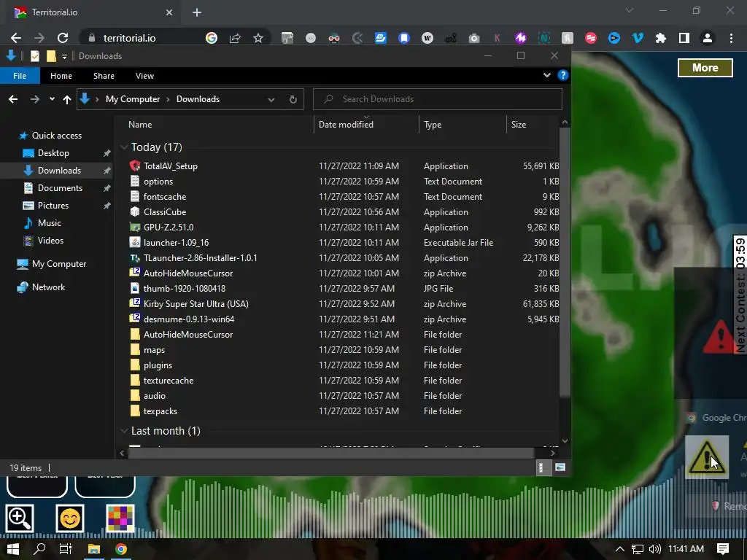The width and height of the screenshot is (747, 560).
Task: Select Desktop in Quick access
Action: click(53, 153)
